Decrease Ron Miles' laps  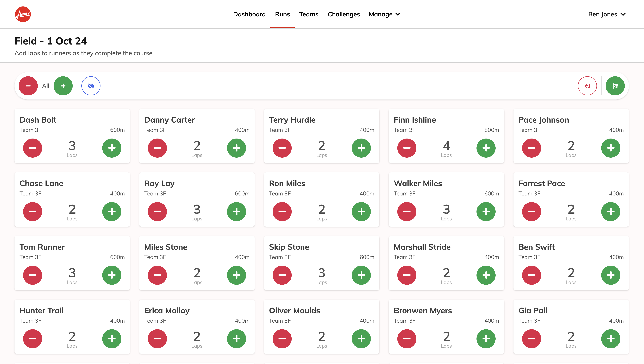tap(282, 212)
